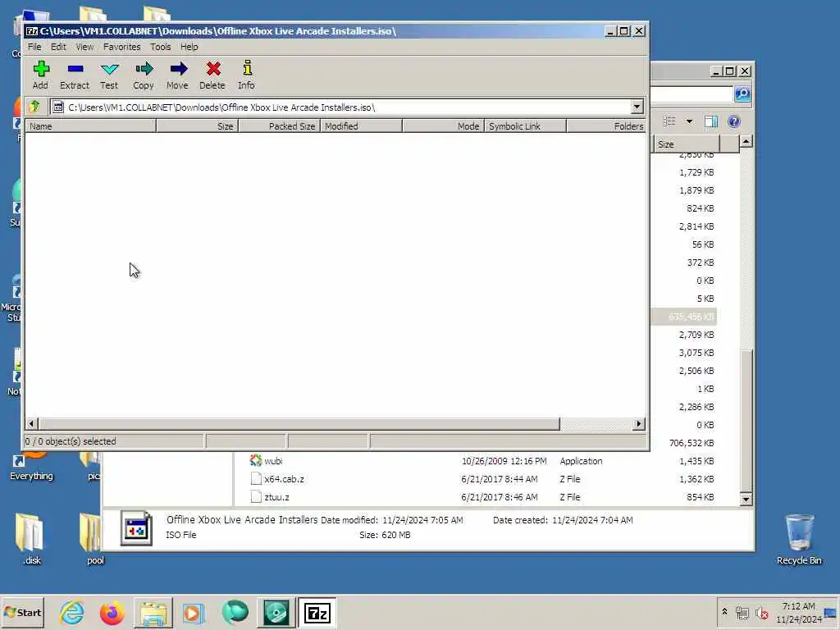Sort by the Mode column header

pyautogui.click(x=443, y=126)
